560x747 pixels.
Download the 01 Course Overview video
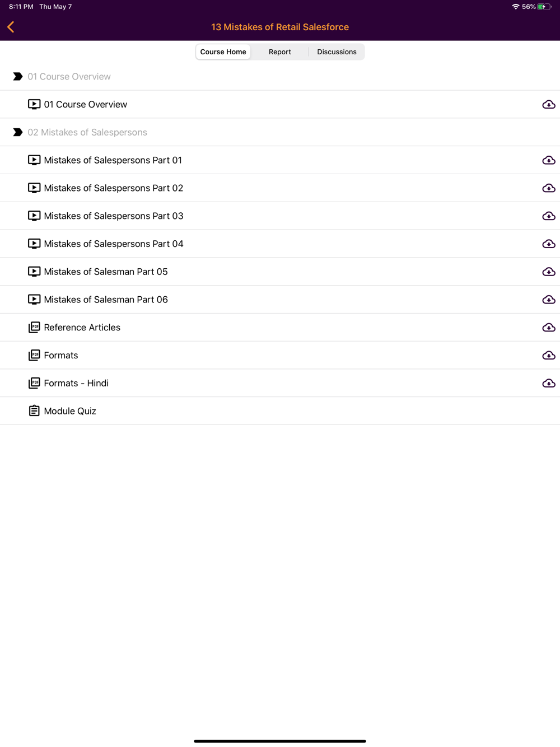coord(548,105)
